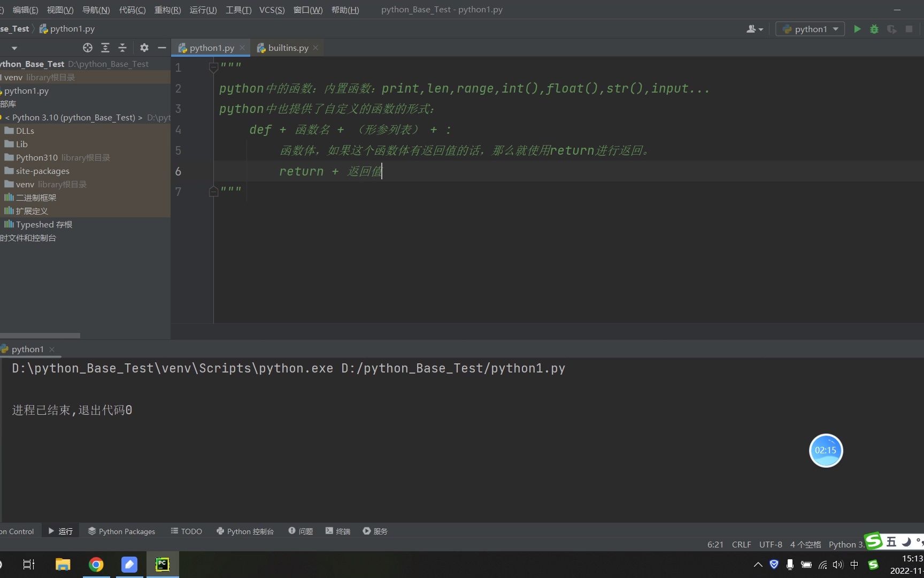Viewport: 924px width, 578px height.
Task: Toggle the 服务 tool window
Action: tap(374, 531)
